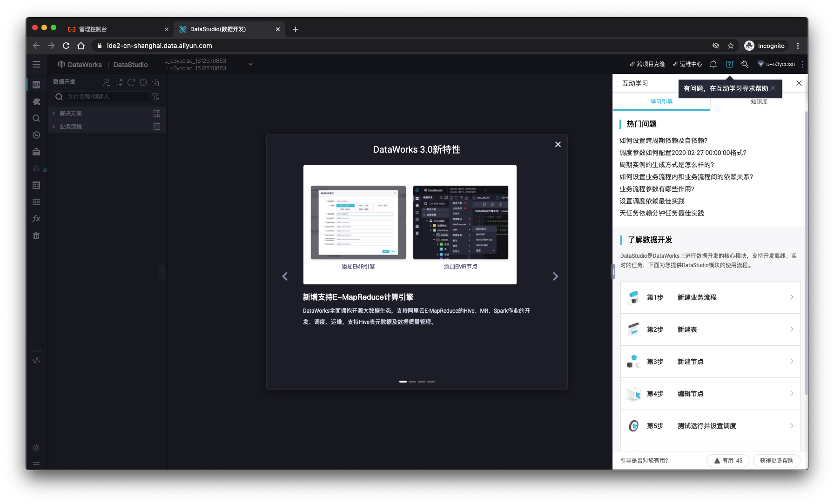The height and width of the screenshot is (504, 834).
Task: Expand the 解决方案 tree section
Action: 54,113
